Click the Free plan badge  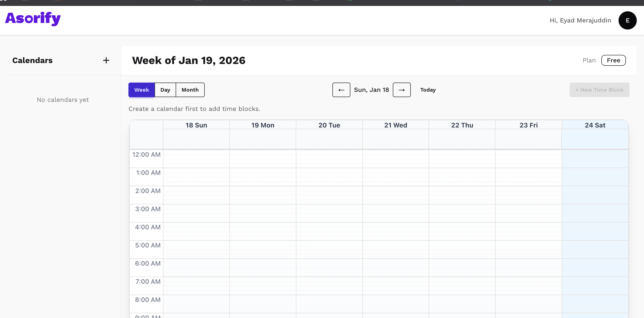pos(613,60)
